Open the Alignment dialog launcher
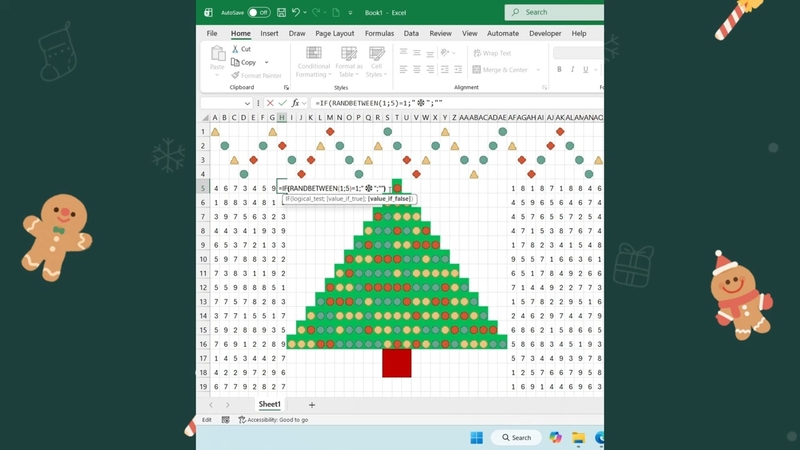 [545, 88]
